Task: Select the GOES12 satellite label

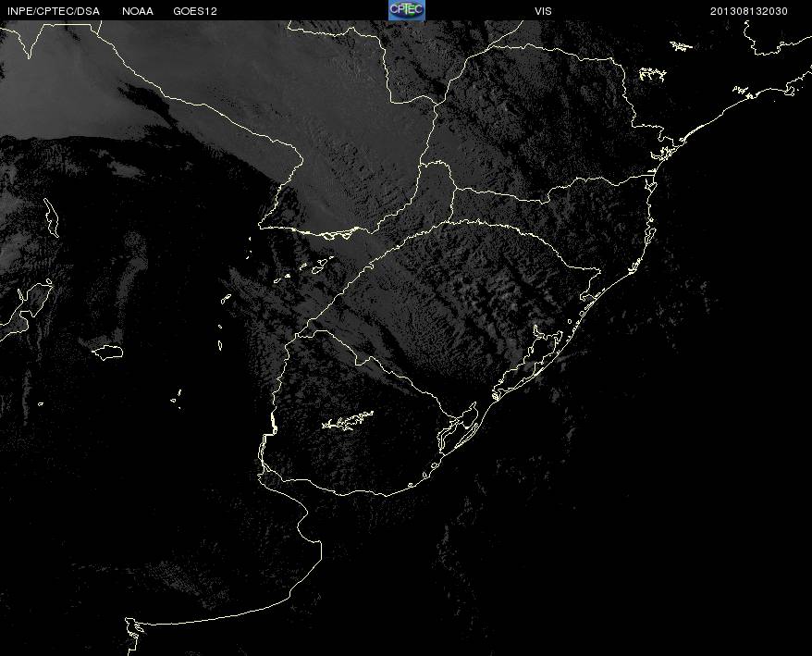Action: [195, 11]
